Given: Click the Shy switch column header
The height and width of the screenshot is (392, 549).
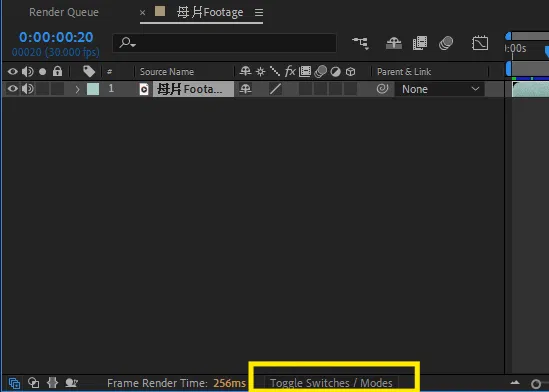Looking at the screenshot, I should 245,72.
